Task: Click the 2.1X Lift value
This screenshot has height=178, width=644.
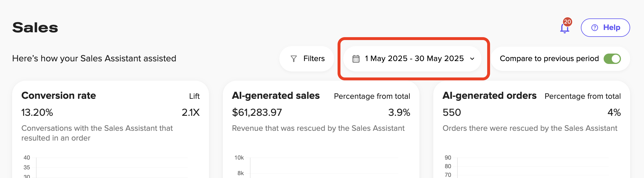Action: [x=191, y=112]
